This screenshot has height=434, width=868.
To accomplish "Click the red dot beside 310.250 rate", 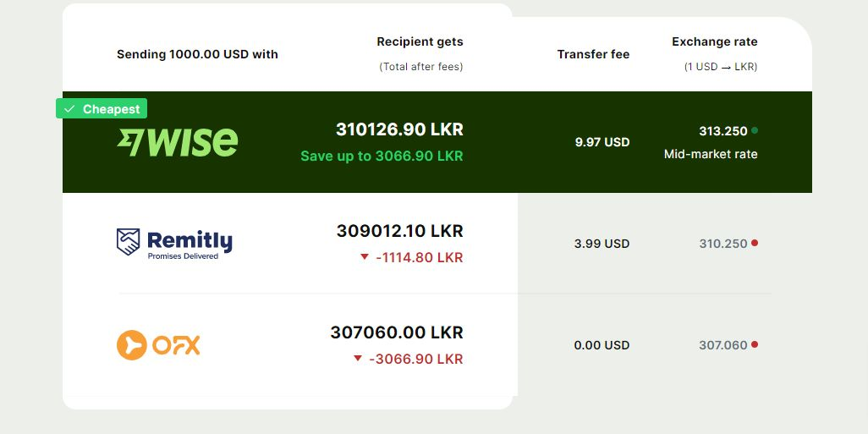I will pos(755,243).
